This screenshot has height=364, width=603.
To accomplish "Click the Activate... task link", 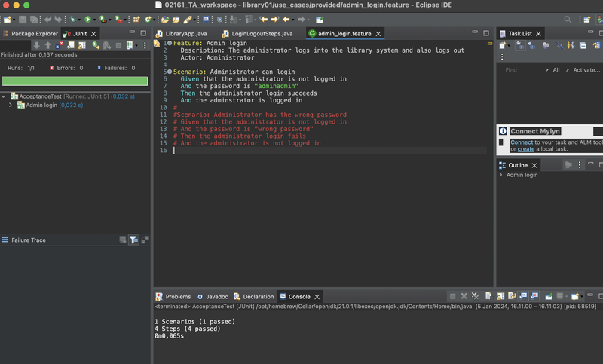I will click(586, 69).
